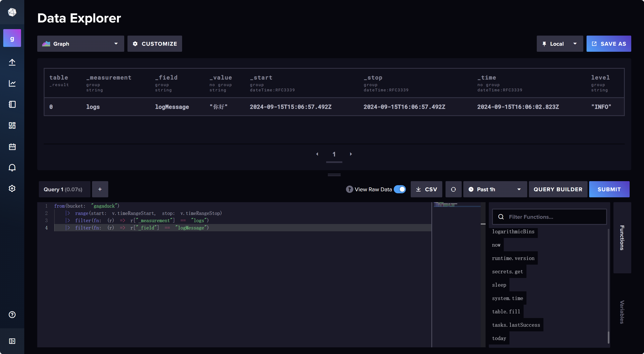Open the Local timezone dropdown
Screen dimensions: 644x354
tap(560, 44)
